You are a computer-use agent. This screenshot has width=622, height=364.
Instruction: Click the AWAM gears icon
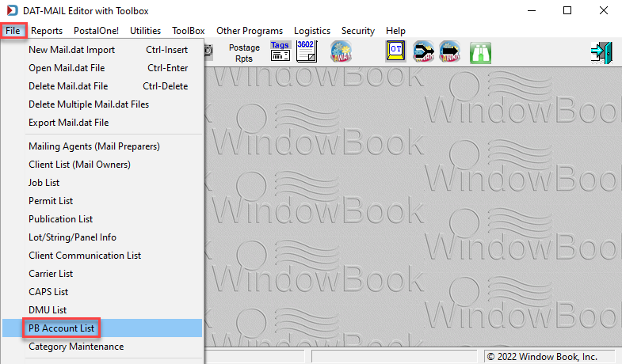tap(342, 51)
